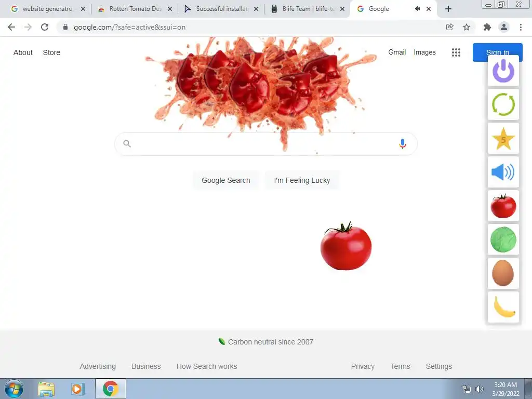Click the voice search microphone icon
Image resolution: width=532 pixels, height=399 pixels.
click(403, 144)
